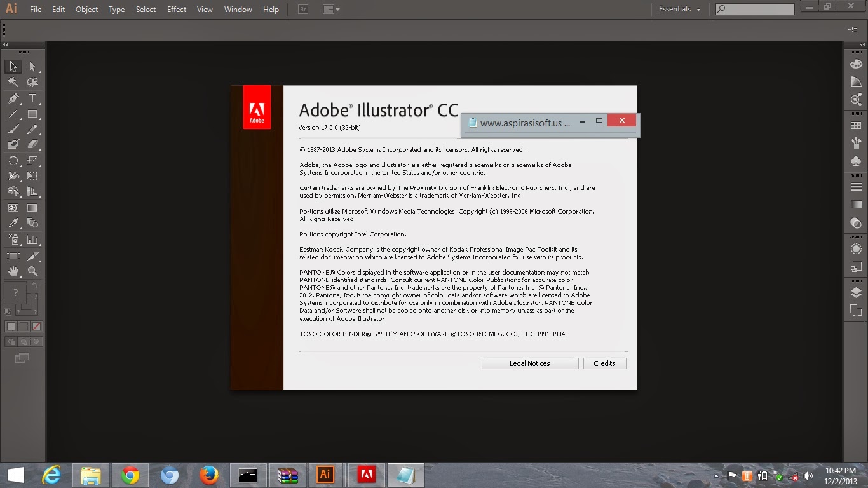This screenshot has height=488, width=868.
Task: Open the Color Guide panel
Action: (x=856, y=82)
